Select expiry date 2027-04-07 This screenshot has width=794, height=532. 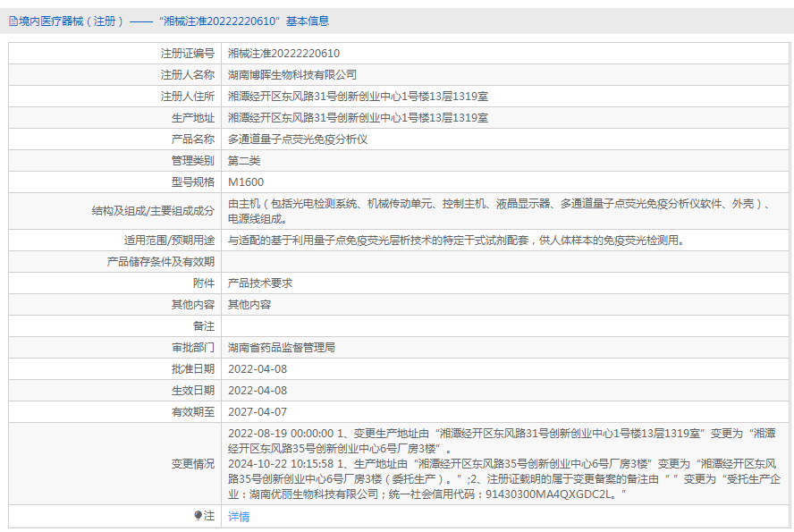tap(258, 412)
